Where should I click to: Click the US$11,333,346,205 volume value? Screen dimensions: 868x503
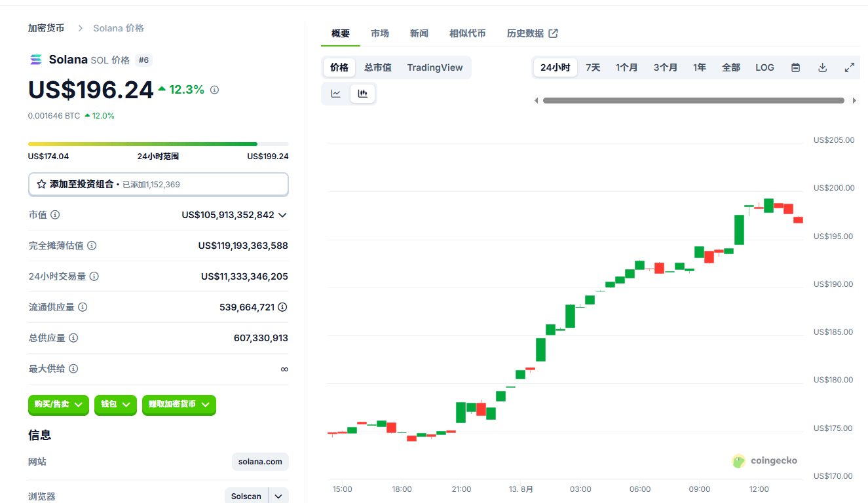point(244,276)
